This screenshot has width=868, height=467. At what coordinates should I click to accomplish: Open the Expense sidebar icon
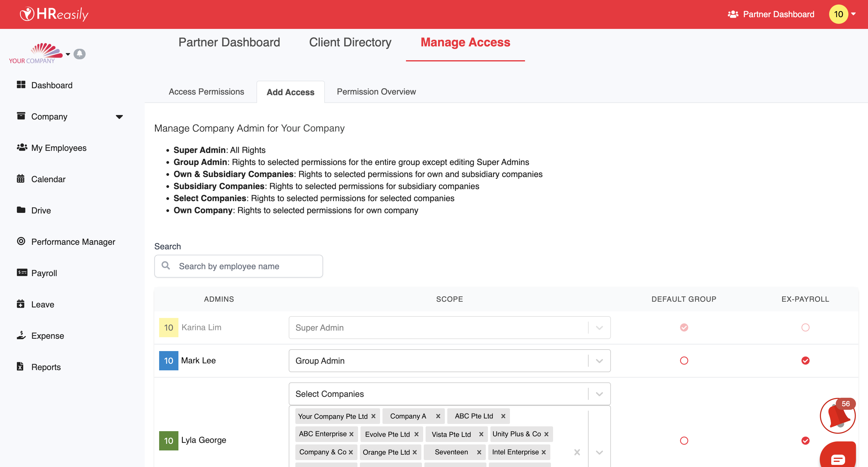(x=21, y=335)
